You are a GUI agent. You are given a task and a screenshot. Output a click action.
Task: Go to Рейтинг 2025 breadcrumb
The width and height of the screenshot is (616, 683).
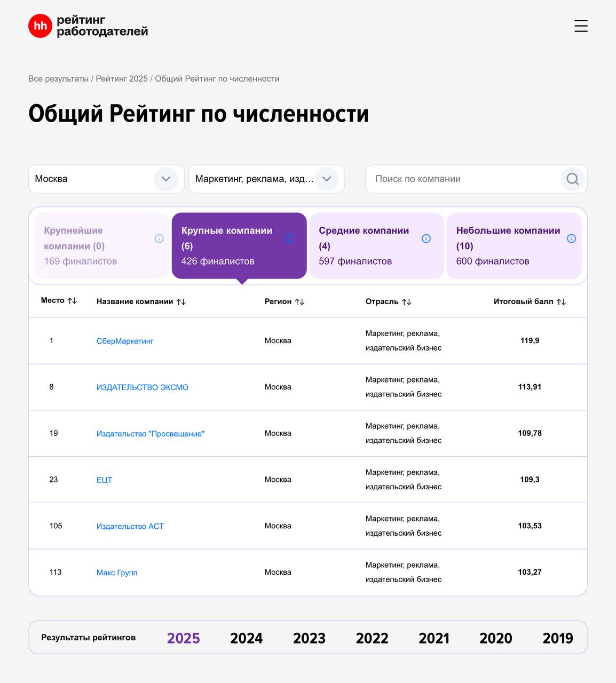[122, 79]
